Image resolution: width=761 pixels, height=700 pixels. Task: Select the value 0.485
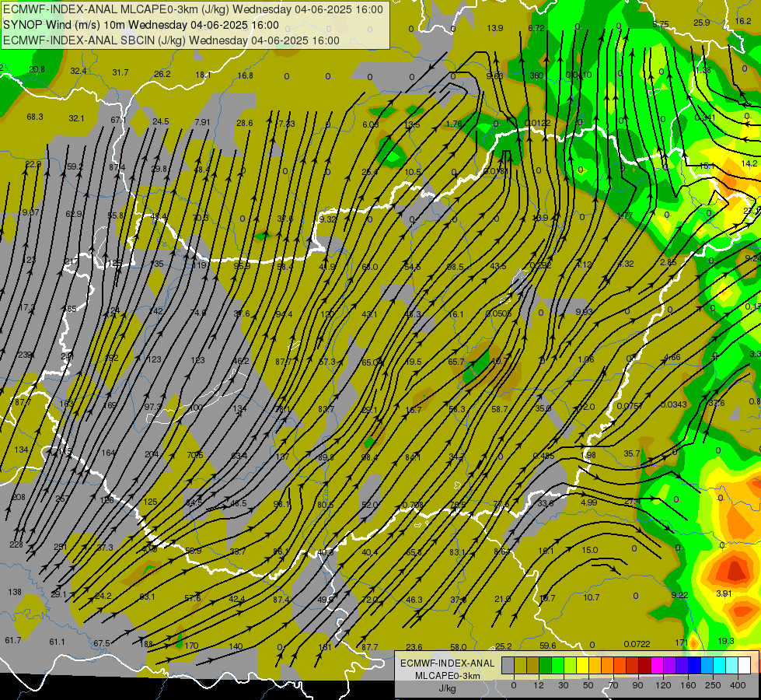point(544,456)
